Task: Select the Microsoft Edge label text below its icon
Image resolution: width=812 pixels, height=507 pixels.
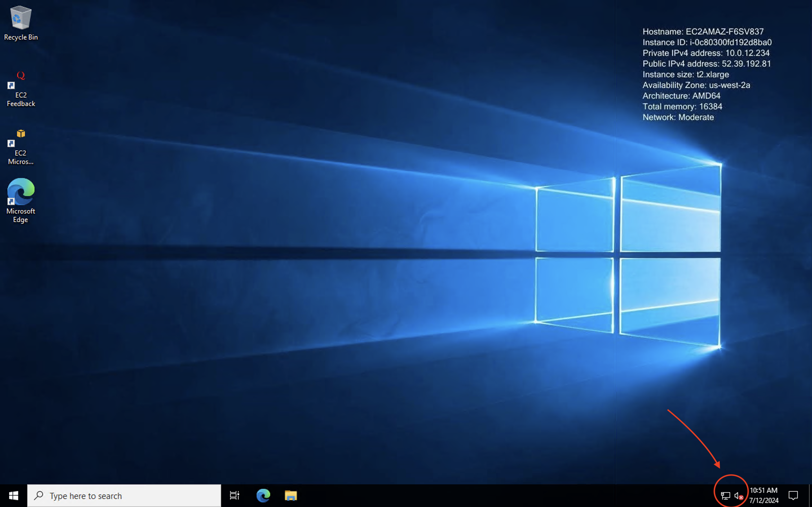Action: click(21, 215)
